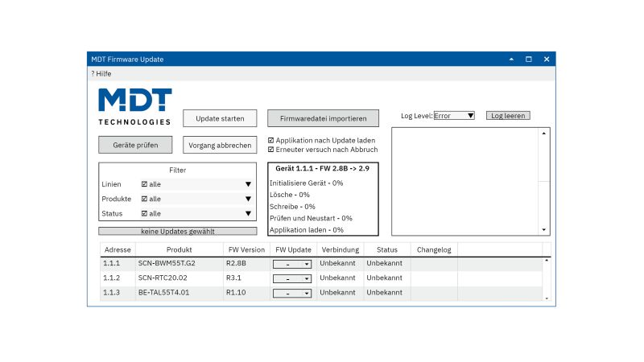Click the FW Update column header

click(293, 249)
